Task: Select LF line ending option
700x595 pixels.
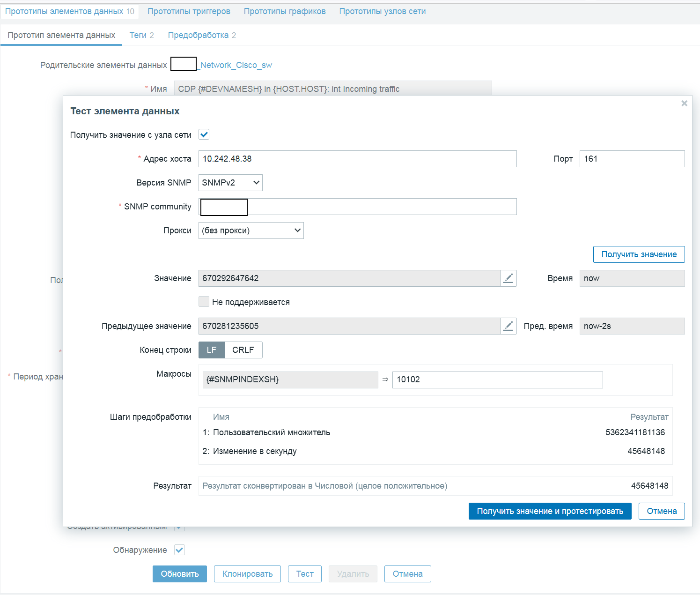Action: 212,350
